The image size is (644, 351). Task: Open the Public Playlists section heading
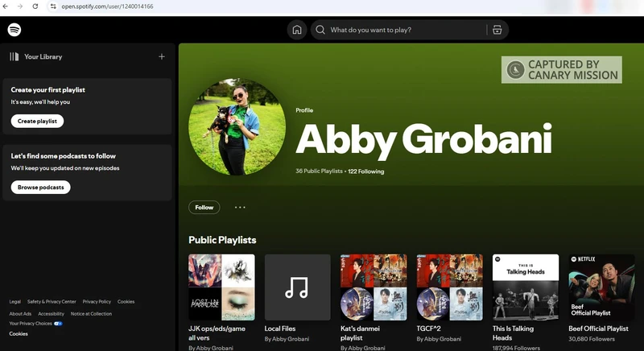point(222,240)
